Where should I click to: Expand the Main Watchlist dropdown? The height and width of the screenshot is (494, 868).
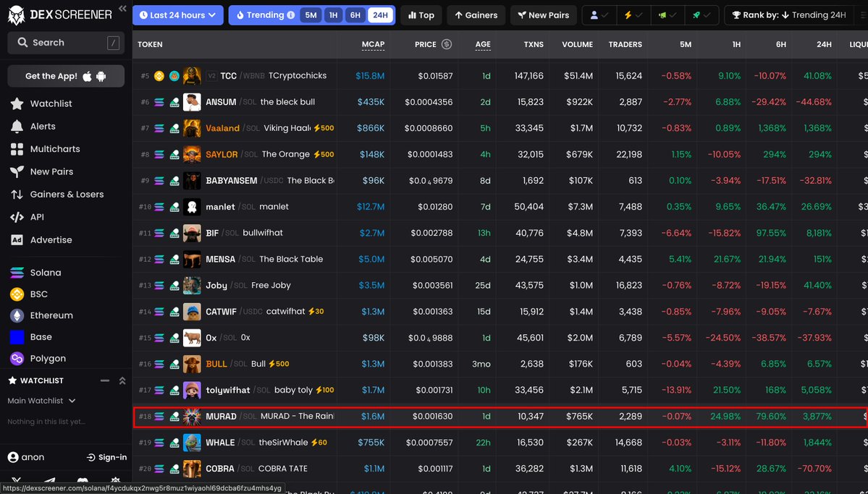[x=41, y=401]
